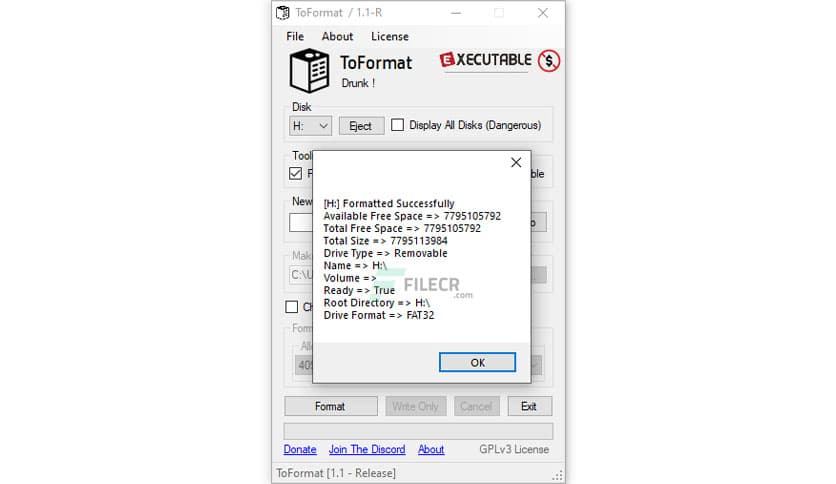
Task: Click the '[H:] Formatted Successfully' message
Action: (389, 204)
